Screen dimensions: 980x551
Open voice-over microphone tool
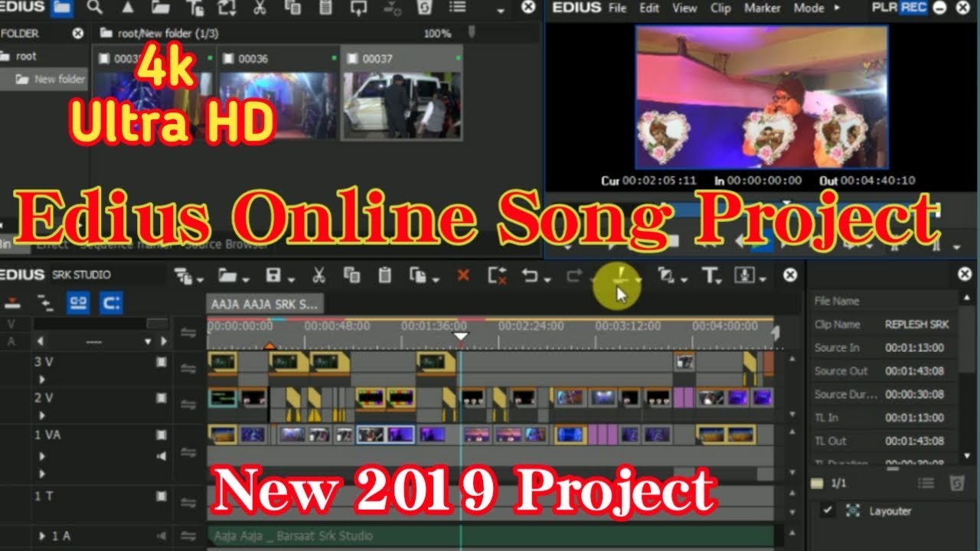[743, 275]
